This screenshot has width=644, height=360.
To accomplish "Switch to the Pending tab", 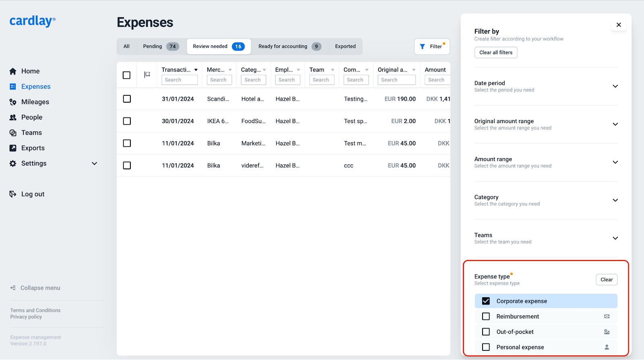I will [x=161, y=47].
